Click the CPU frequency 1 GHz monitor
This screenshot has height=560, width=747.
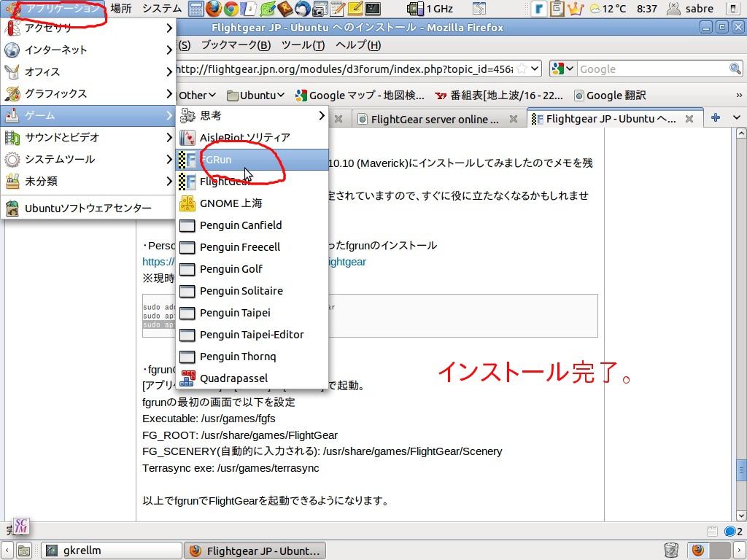(430, 9)
